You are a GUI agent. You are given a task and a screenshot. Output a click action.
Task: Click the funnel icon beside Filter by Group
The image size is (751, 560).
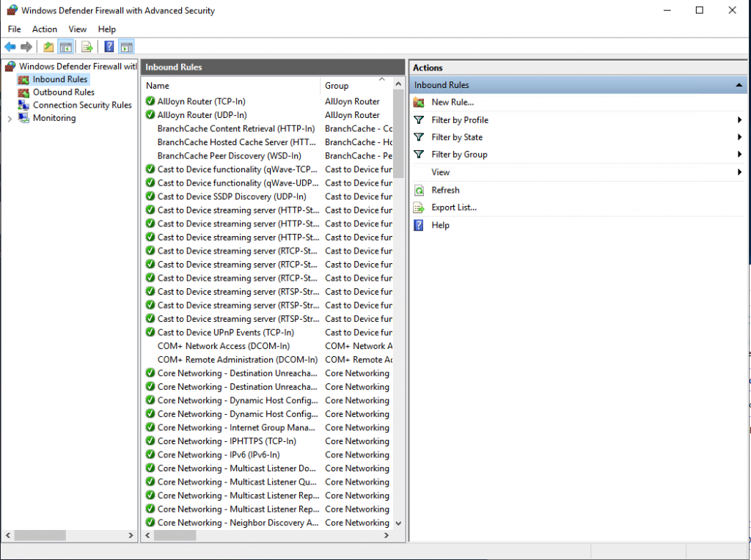pyautogui.click(x=419, y=154)
